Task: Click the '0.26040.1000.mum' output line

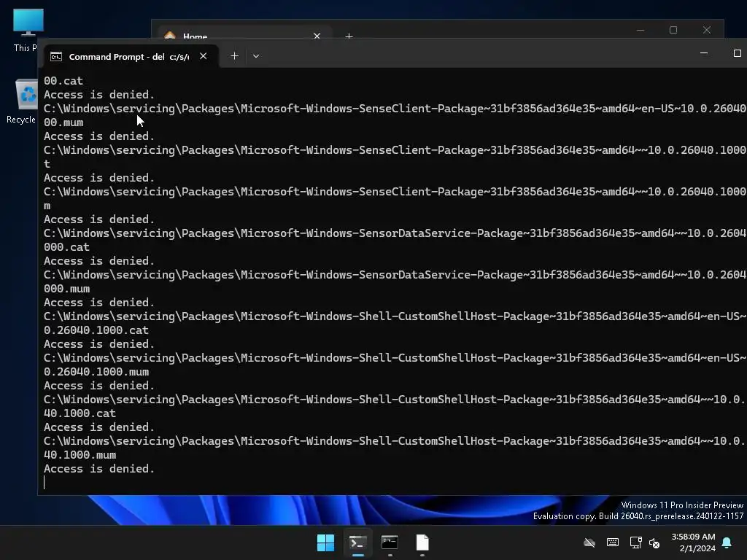Action: [x=96, y=371]
